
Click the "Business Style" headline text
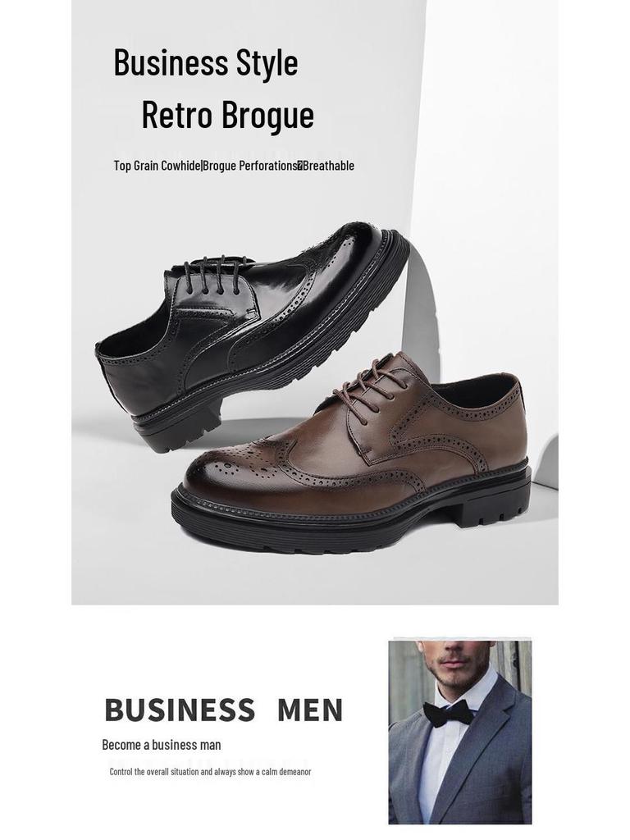coord(206,64)
